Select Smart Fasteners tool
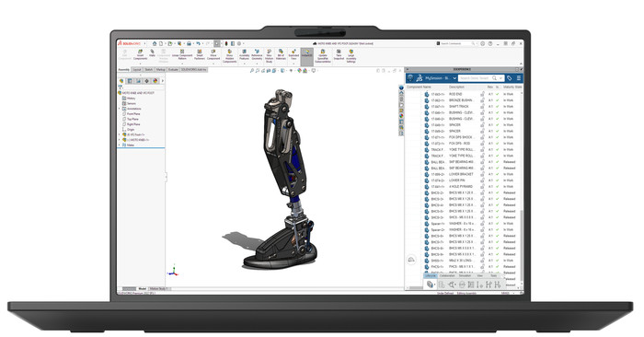 coord(200,54)
